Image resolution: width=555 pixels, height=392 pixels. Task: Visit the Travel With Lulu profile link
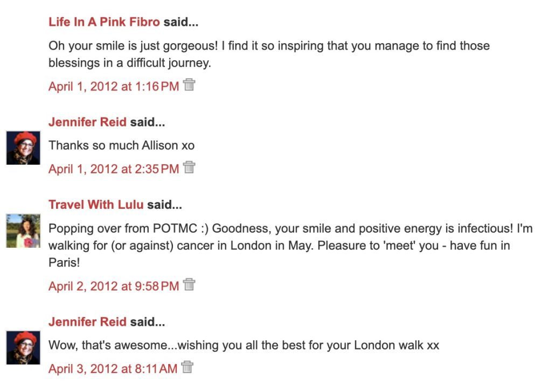coord(96,205)
